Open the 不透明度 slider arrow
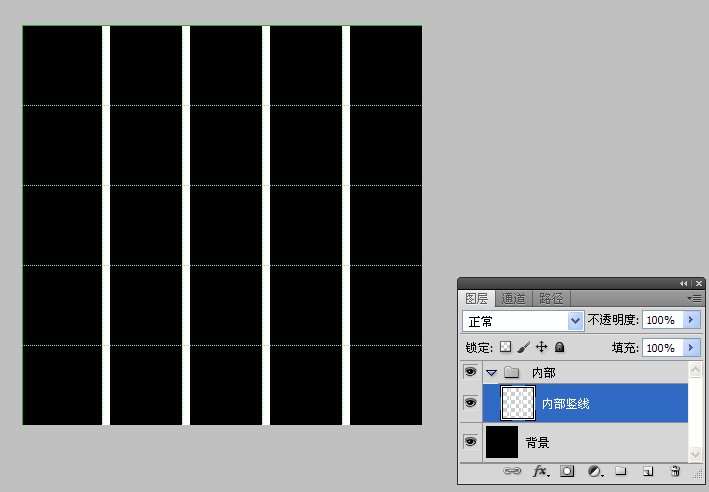This screenshot has width=709, height=492. [x=691, y=320]
